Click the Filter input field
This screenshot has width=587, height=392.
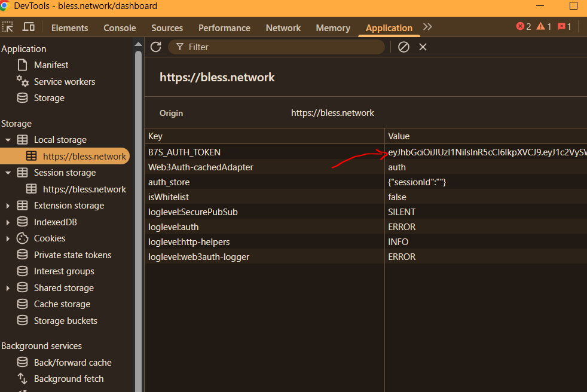tap(276, 47)
